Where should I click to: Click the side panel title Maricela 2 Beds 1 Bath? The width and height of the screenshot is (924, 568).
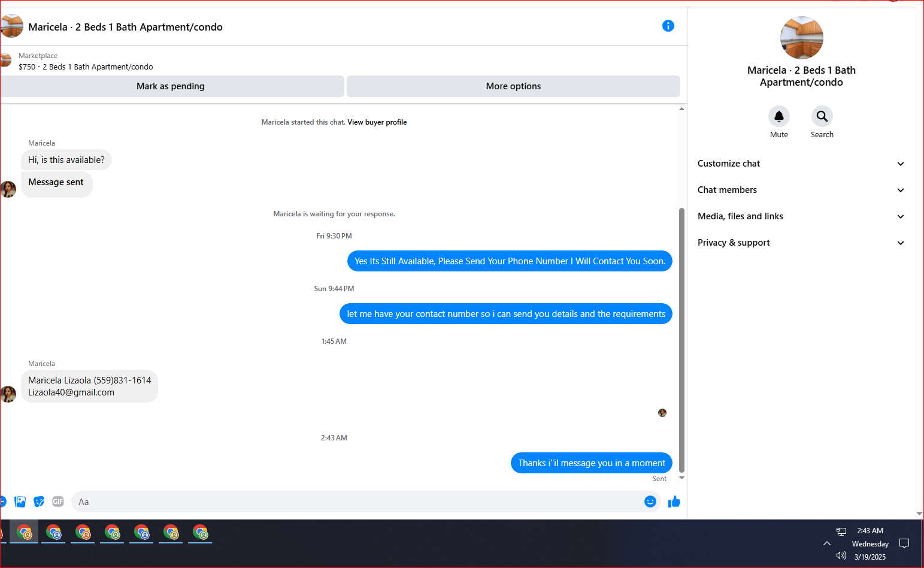801,76
